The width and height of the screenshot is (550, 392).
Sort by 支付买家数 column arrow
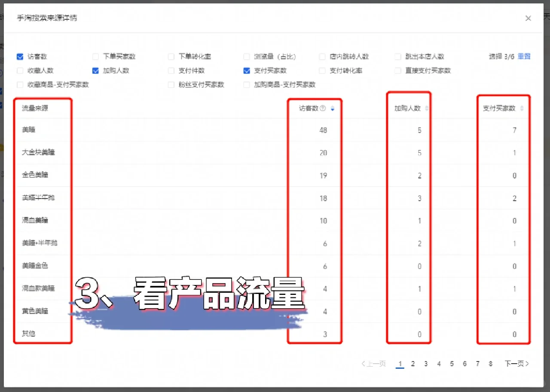click(522, 109)
